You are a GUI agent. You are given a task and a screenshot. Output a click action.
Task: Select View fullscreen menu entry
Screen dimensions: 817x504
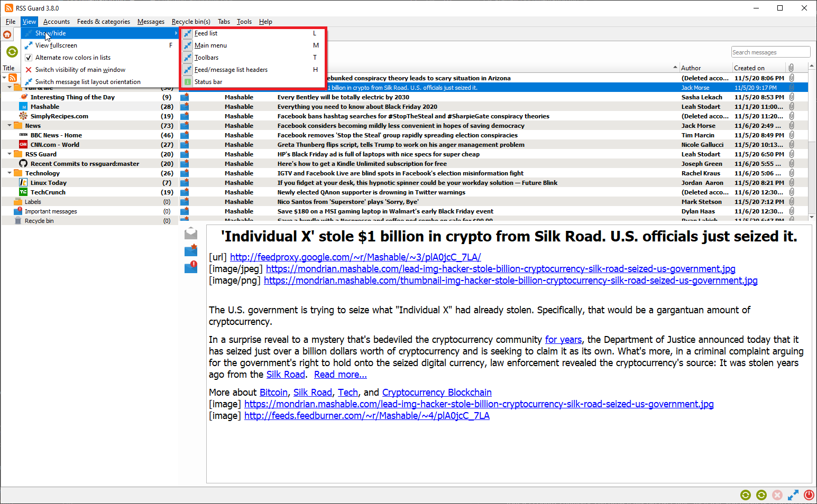click(x=56, y=45)
